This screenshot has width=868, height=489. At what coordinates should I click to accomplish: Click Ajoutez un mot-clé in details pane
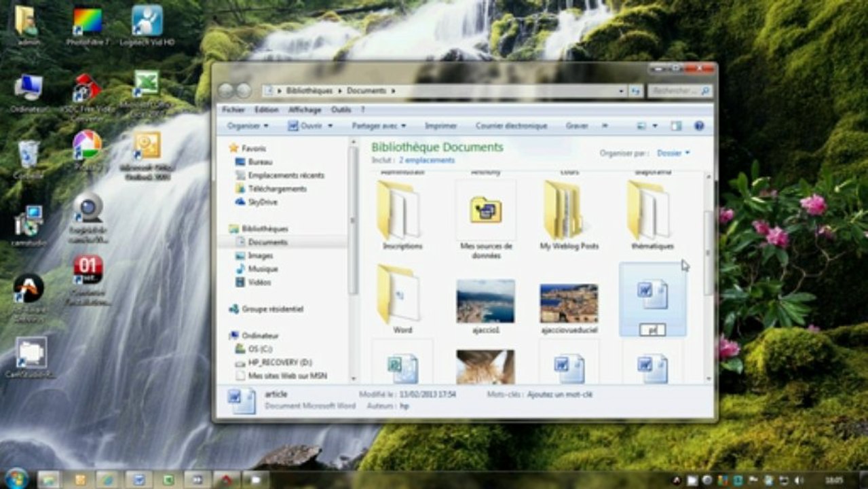[561, 394]
